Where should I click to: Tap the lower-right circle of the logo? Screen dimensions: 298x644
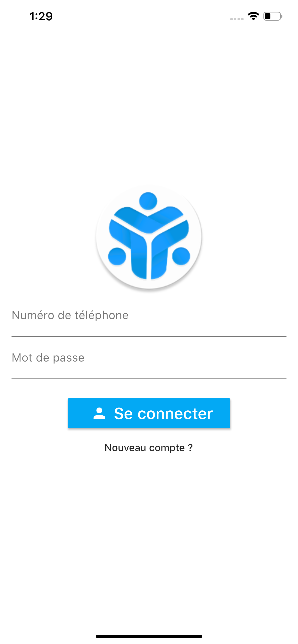[181, 256]
